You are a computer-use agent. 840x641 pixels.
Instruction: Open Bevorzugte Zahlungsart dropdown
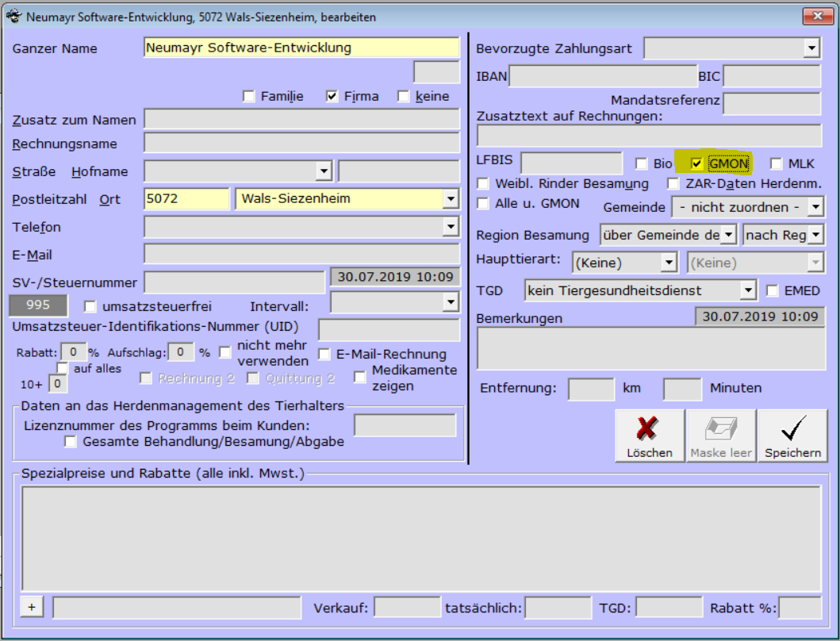point(811,48)
